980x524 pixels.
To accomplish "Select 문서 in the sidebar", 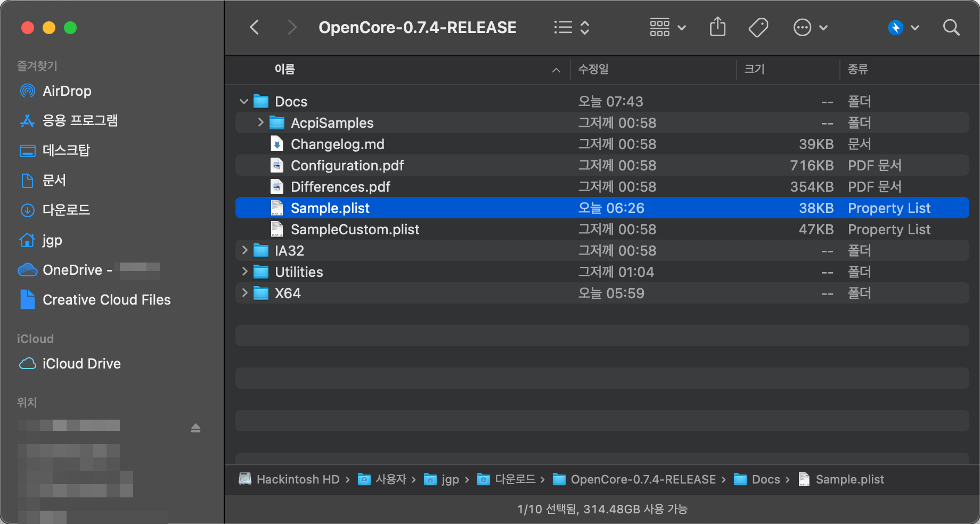I will (54, 181).
